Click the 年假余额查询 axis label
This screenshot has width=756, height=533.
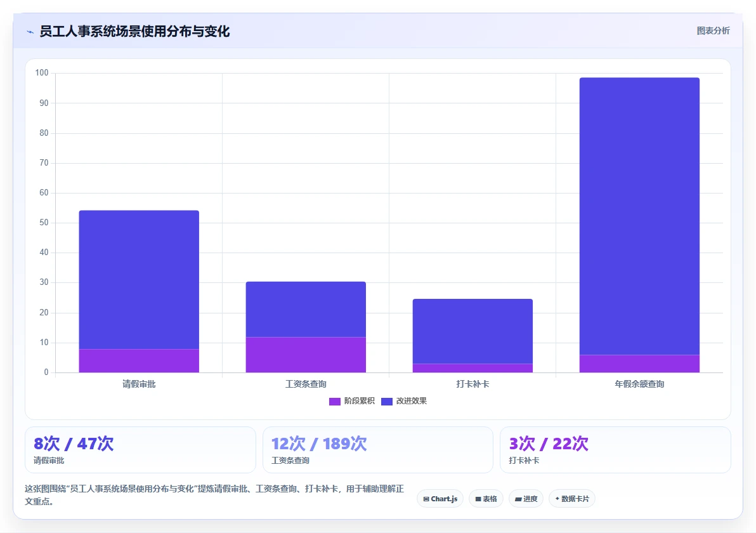pyautogui.click(x=639, y=384)
